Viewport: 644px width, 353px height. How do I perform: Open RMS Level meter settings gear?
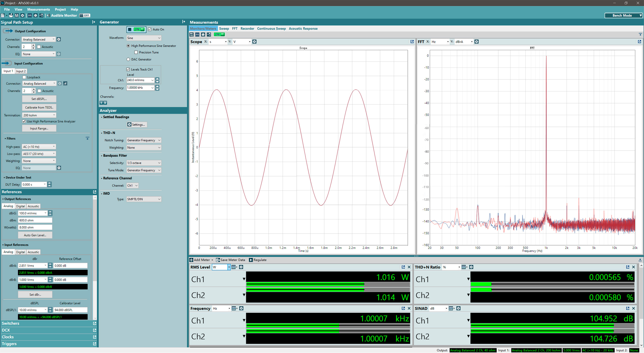click(241, 267)
